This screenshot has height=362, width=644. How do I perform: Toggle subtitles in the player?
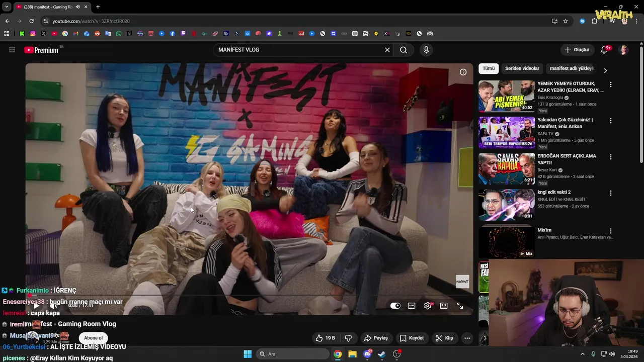pyautogui.click(x=412, y=306)
